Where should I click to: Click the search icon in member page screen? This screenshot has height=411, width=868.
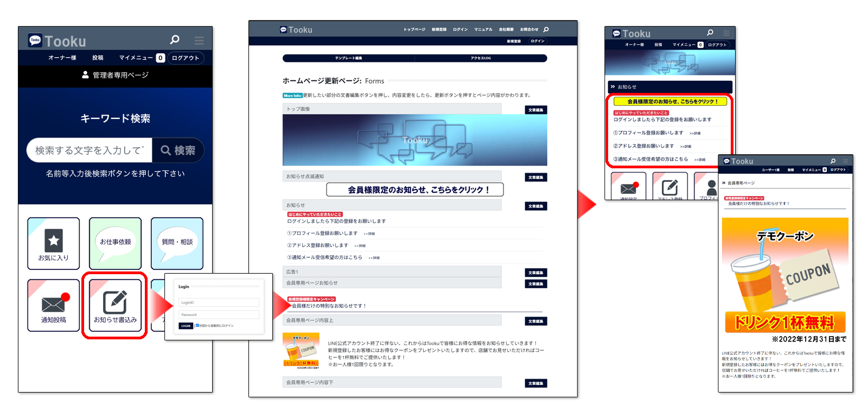pyautogui.click(x=833, y=161)
